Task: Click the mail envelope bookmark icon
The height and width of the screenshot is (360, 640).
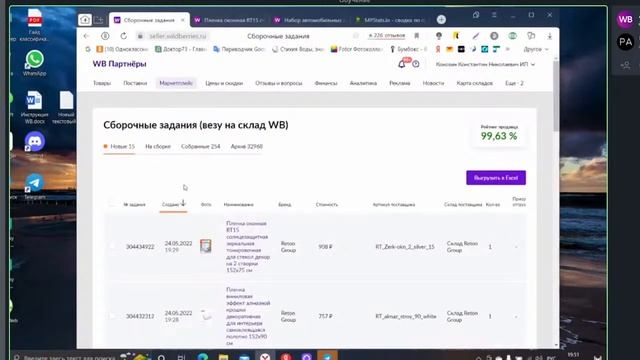Action: pos(449,49)
